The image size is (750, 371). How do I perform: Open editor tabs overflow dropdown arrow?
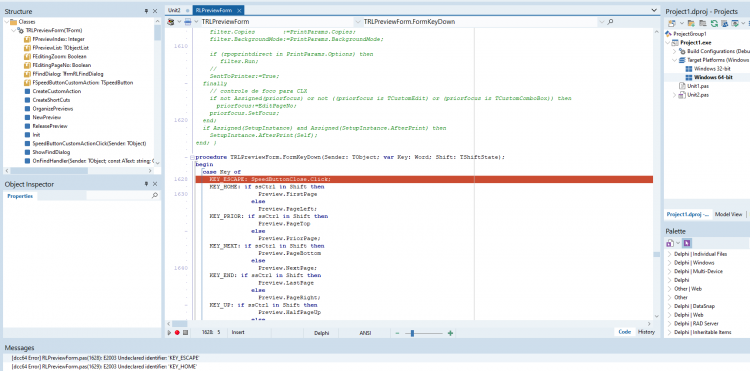tap(654, 10)
